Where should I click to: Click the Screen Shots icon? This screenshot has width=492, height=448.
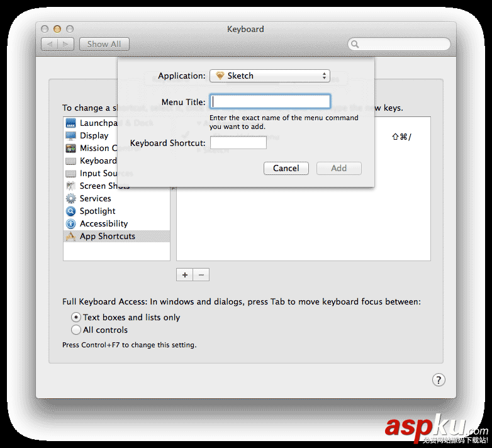point(70,186)
